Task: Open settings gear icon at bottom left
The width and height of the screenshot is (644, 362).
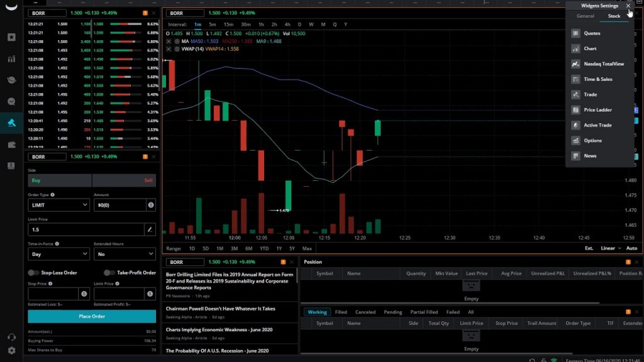Action: 11,350
